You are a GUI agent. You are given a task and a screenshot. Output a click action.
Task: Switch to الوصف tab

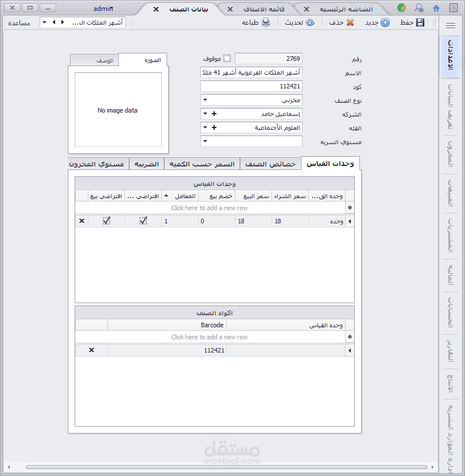pos(94,60)
